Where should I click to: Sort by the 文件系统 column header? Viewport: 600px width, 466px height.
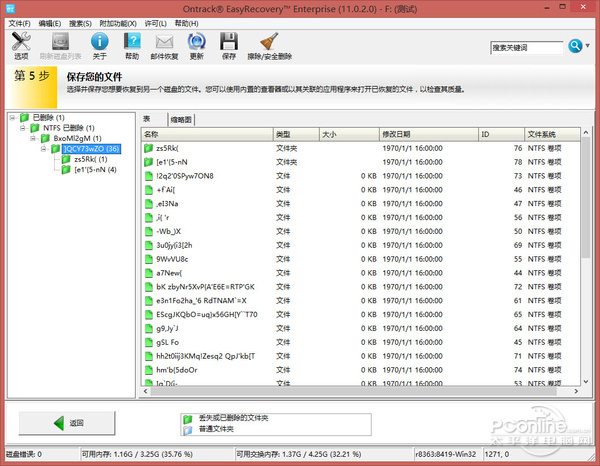pyautogui.click(x=552, y=134)
